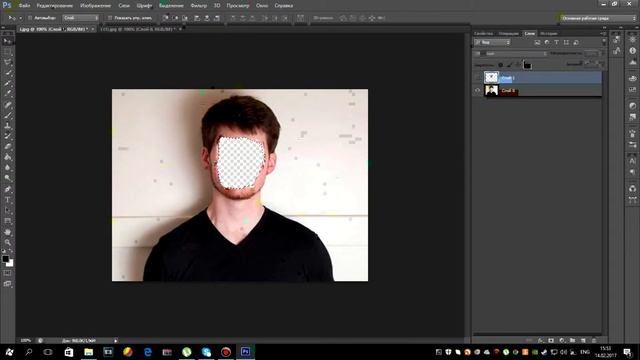Select the Brush tool
The width and height of the screenshot is (640, 360).
pyautogui.click(x=7, y=116)
